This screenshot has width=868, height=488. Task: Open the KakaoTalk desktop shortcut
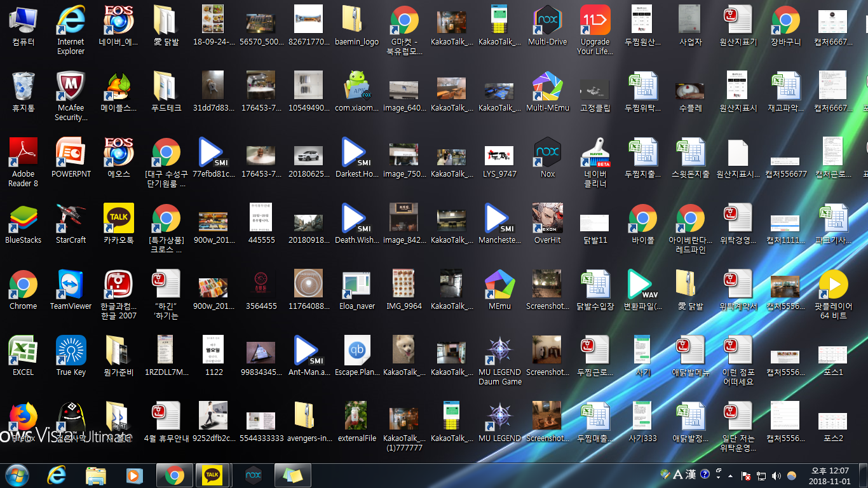[119, 219]
